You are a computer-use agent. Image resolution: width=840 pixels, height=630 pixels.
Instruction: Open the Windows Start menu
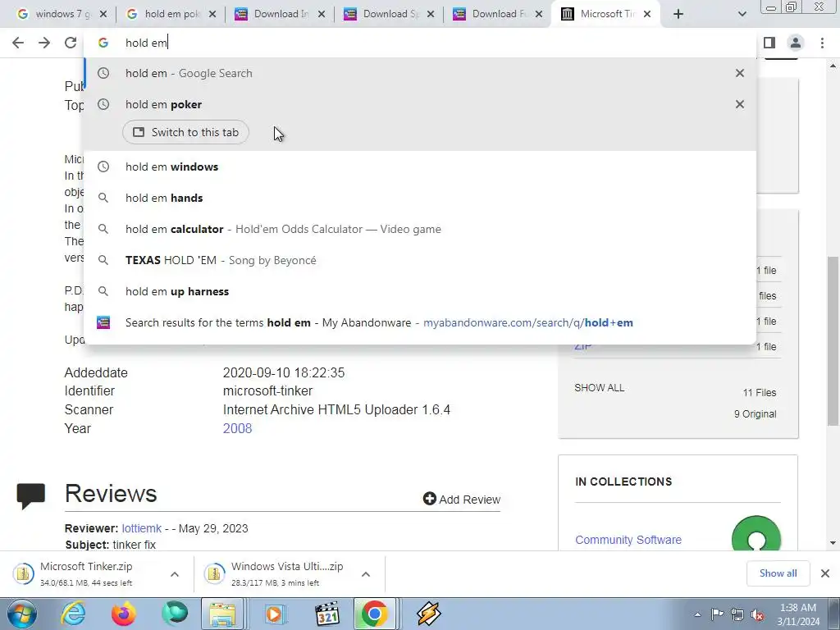(x=21, y=614)
